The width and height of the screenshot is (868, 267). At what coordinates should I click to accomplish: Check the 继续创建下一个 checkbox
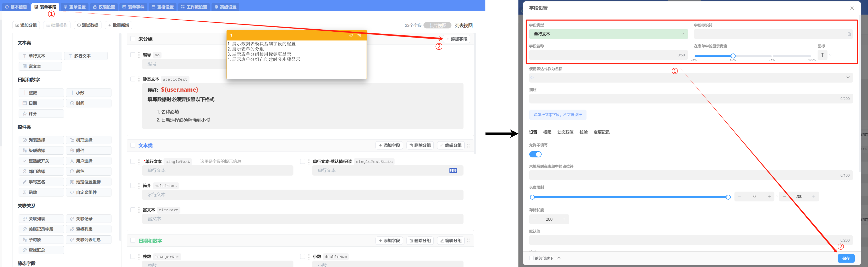tap(531, 258)
